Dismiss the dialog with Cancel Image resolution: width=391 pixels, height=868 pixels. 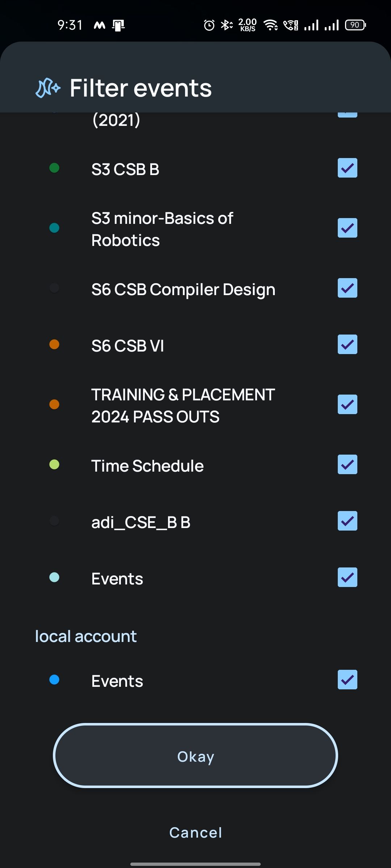pos(195,833)
